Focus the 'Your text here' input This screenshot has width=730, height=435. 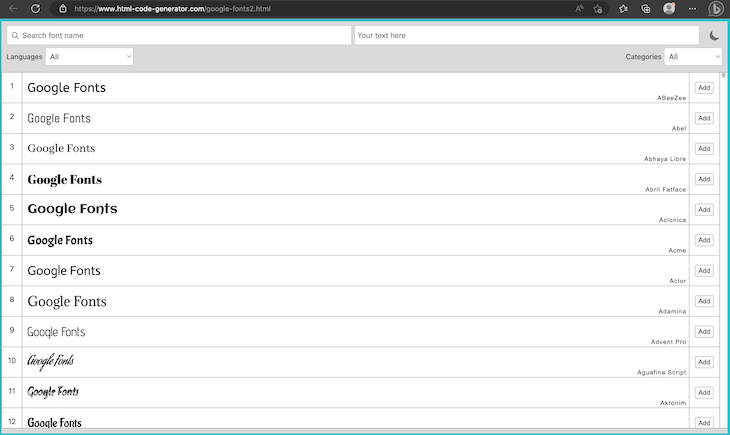click(x=526, y=36)
